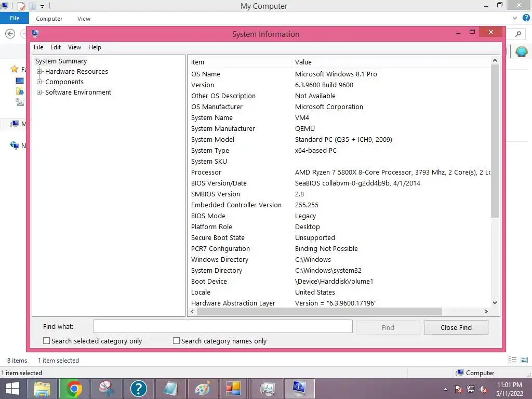Image resolution: width=532 pixels, height=399 pixels.
Task: Click the My Computer search magnifier icon
Action: coord(518,34)
